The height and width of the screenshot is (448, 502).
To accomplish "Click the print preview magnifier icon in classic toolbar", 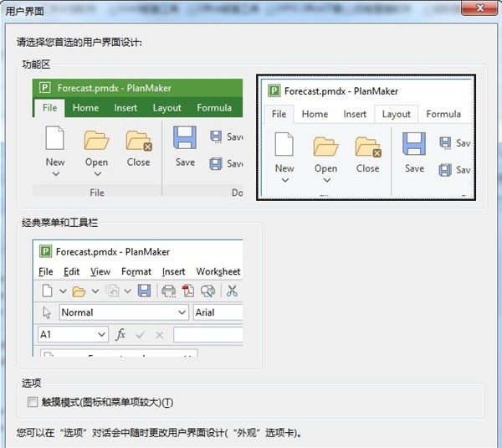I will (207, 291).
